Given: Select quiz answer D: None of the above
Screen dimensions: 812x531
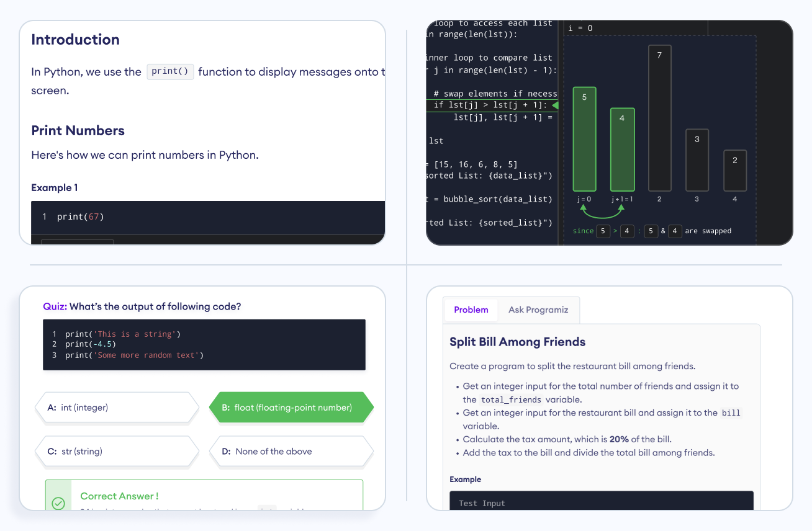Looking at the screenshot, I should tap(292, 452).
